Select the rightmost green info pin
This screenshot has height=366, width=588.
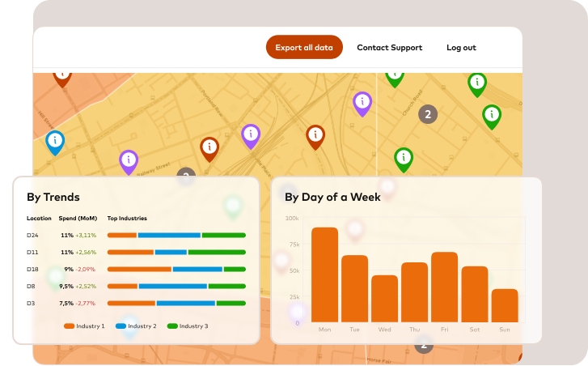coord(492,116)
